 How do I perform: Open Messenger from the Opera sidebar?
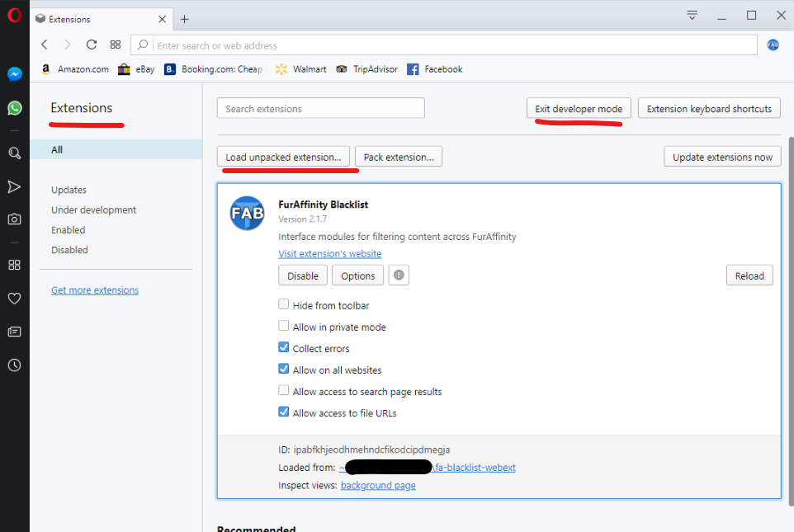point(15,74)
